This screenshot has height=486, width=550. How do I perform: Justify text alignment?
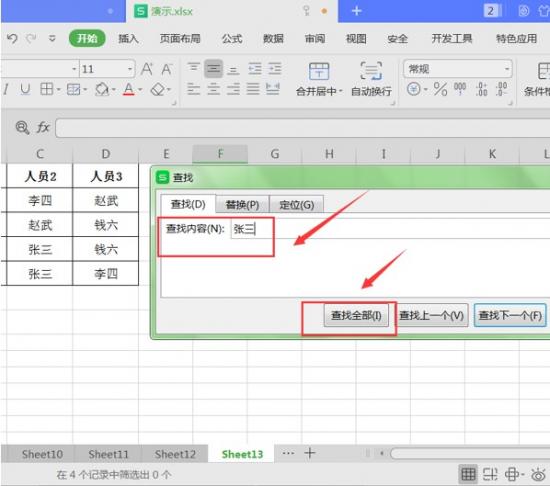(x=253, y=89)
